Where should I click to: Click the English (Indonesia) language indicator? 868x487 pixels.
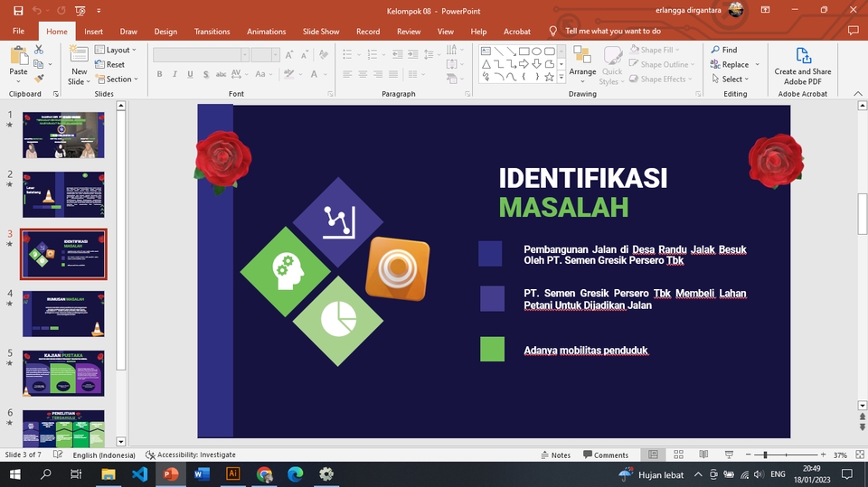(x=104, y=454)
